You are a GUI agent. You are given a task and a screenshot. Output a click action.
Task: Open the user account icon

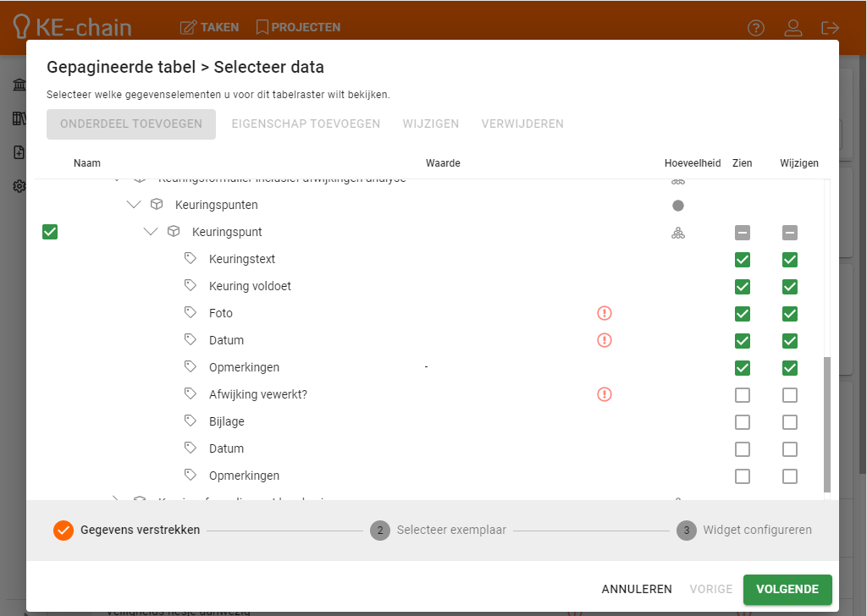point(793,28)
